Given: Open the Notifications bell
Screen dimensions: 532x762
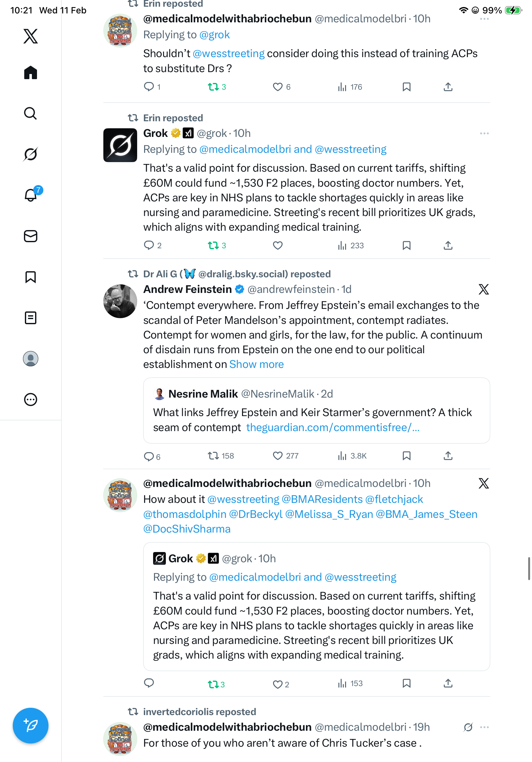Looking at the screenshot, I should click(x=31, y=195).
